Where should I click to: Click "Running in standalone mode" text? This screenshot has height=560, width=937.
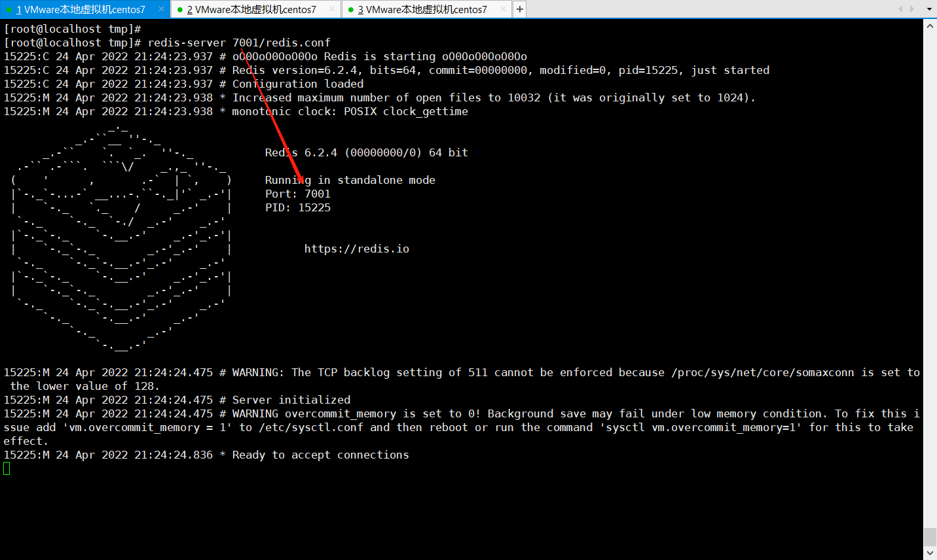point(350,181)
